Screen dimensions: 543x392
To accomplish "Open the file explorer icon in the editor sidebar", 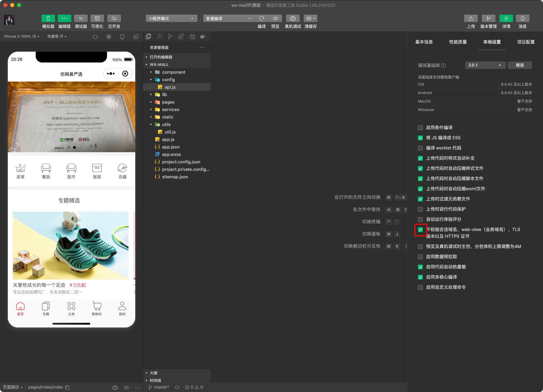I will pos(148,36).
